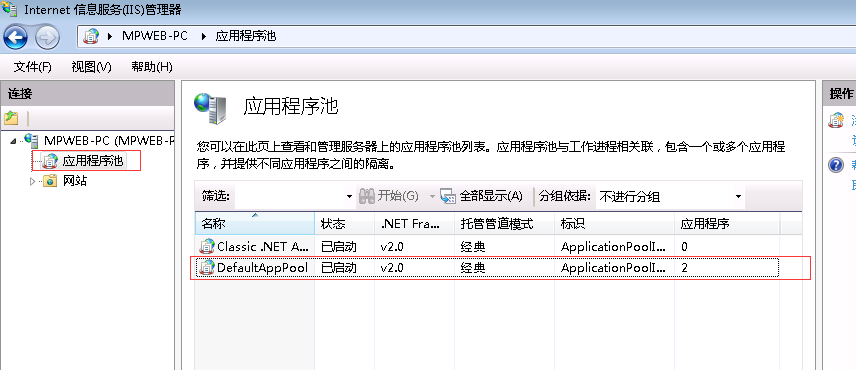Viewport: 856px width, 370px height.
Task: Click the arrow before MPWEB-PC in address bar
Action: [110, 37]
